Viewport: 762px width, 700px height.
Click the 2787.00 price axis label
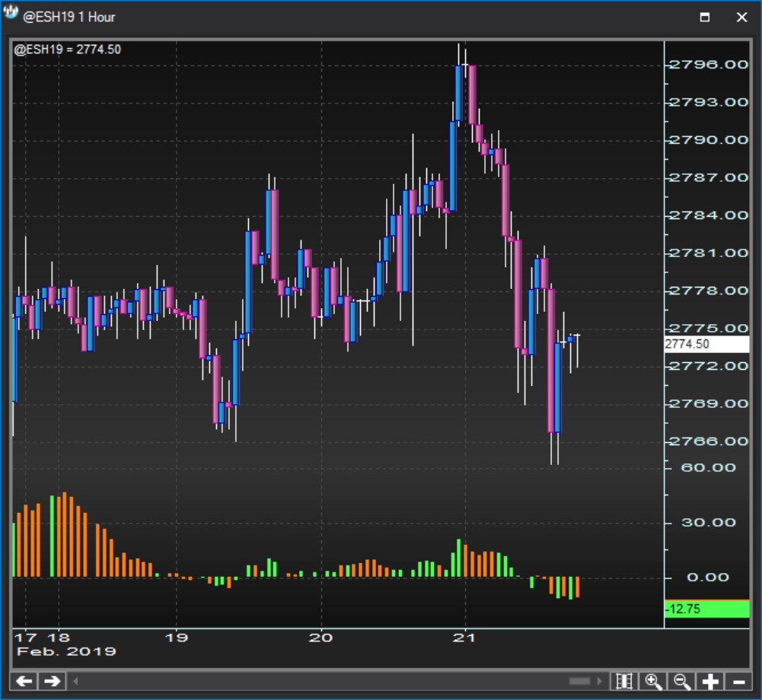click(x=709, y=178)
